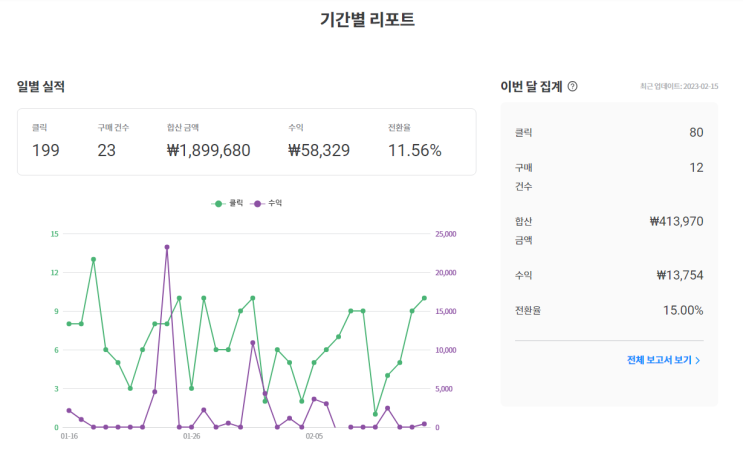Viewport: 743px width, 464px height.
Task: Click the monthly amount ₩413,970
Action: [x=676, y=221]
